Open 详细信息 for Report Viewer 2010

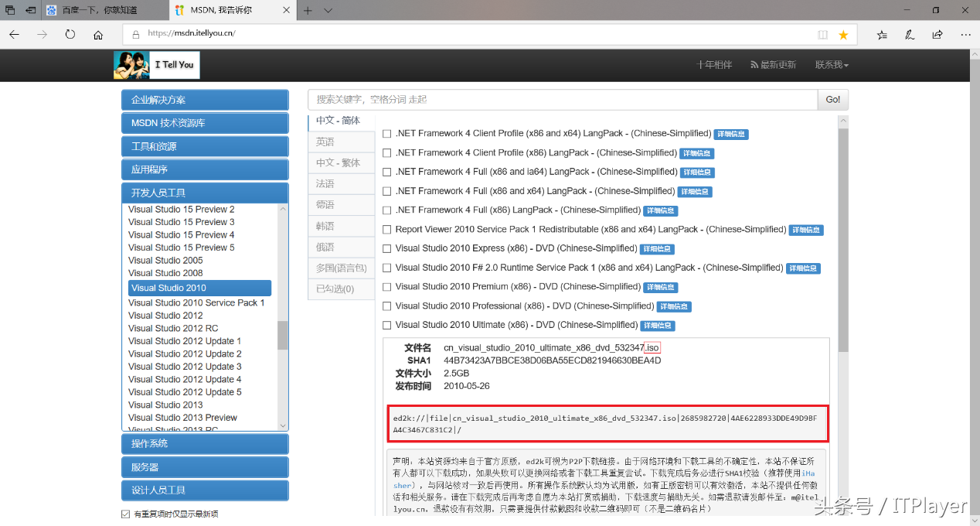point(806,230)
